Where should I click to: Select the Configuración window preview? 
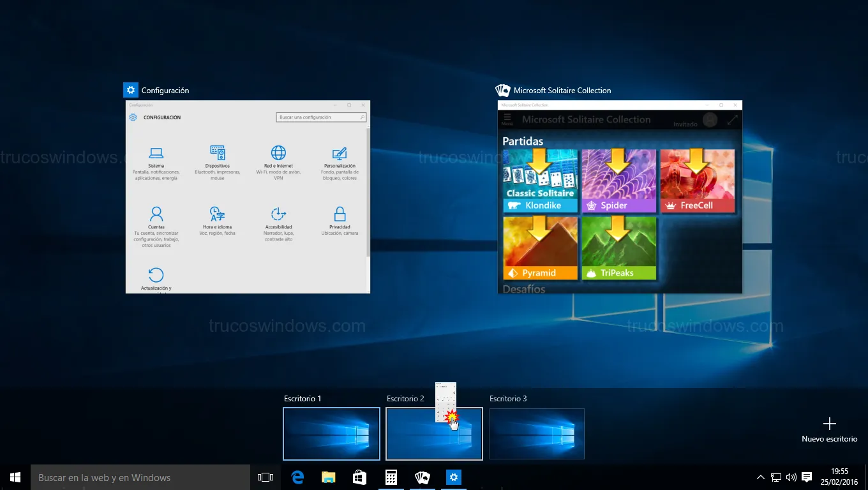pos(248,197)
